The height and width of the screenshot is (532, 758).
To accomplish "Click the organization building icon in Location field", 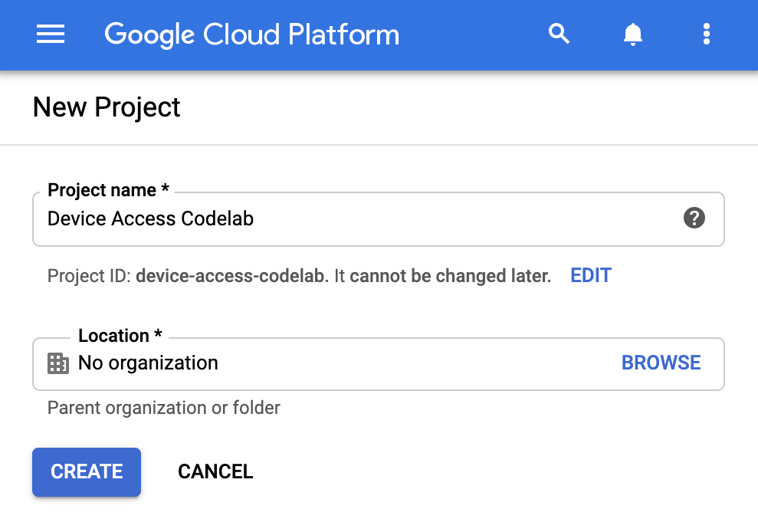I will point(57,363).
